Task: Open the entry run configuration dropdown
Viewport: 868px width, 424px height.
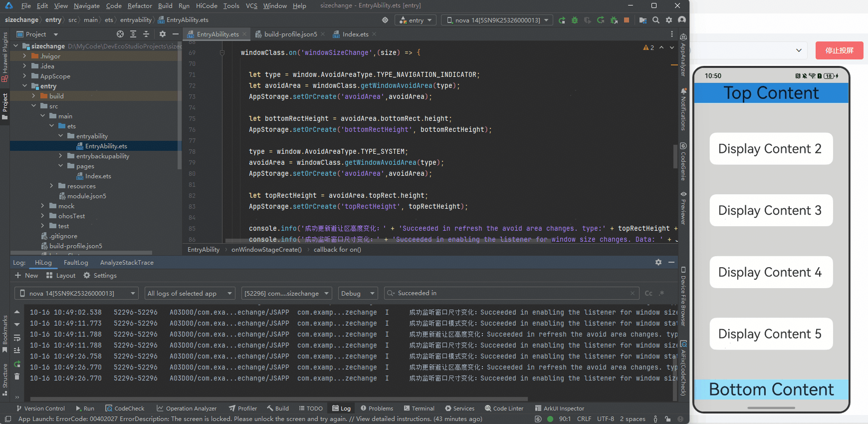Action: [416, 20]
